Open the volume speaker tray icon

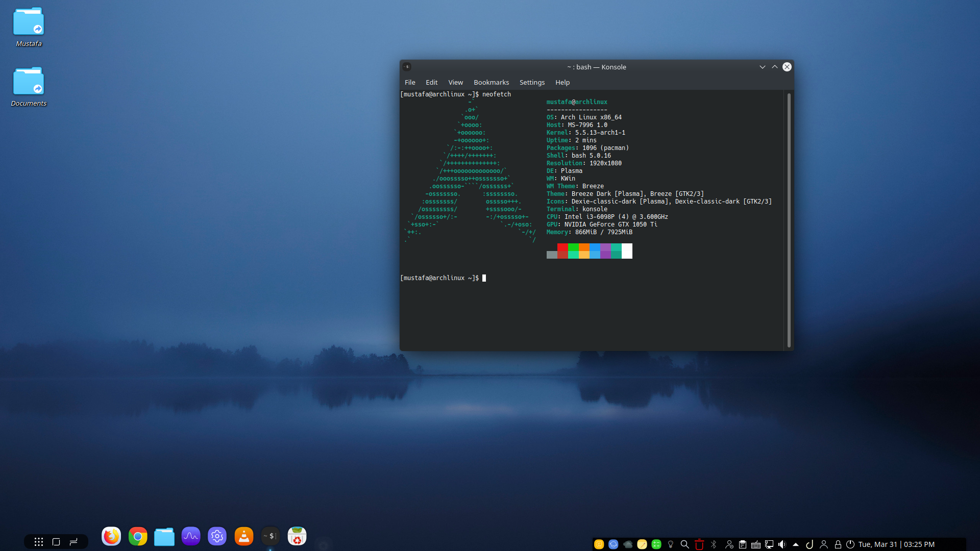782,544
